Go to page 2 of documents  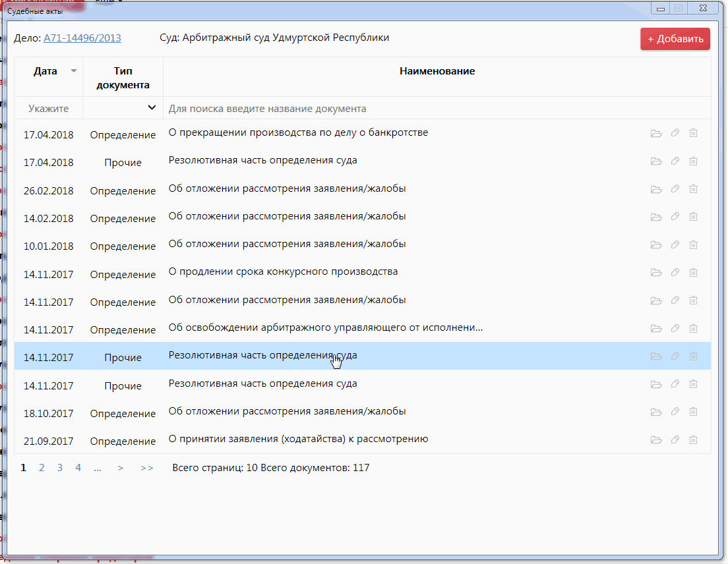42,468
